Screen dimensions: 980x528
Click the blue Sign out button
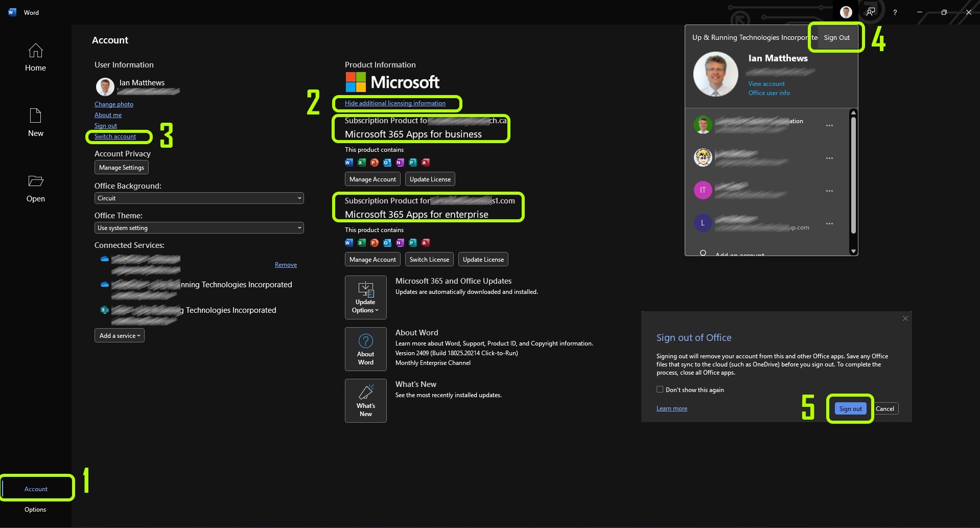tap(850, 409)
